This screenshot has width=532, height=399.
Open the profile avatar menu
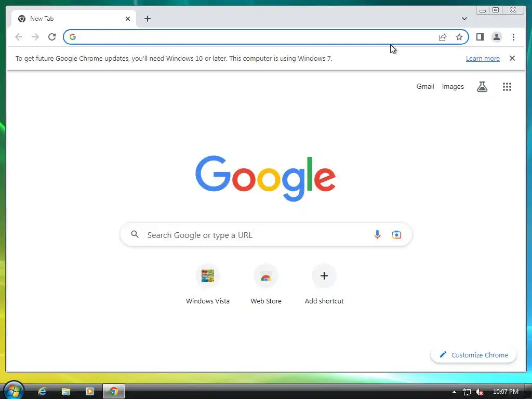point(496,37)
